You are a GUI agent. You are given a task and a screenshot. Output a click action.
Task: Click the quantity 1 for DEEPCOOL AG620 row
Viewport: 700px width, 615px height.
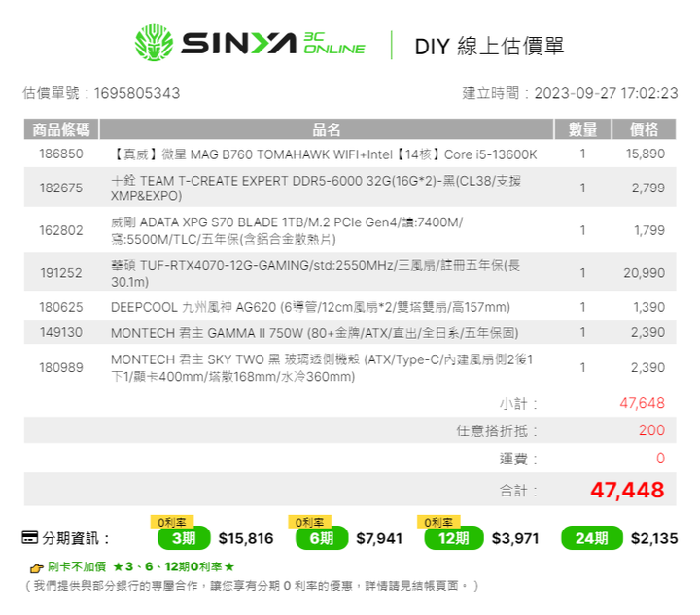click(x=582, y=307)
